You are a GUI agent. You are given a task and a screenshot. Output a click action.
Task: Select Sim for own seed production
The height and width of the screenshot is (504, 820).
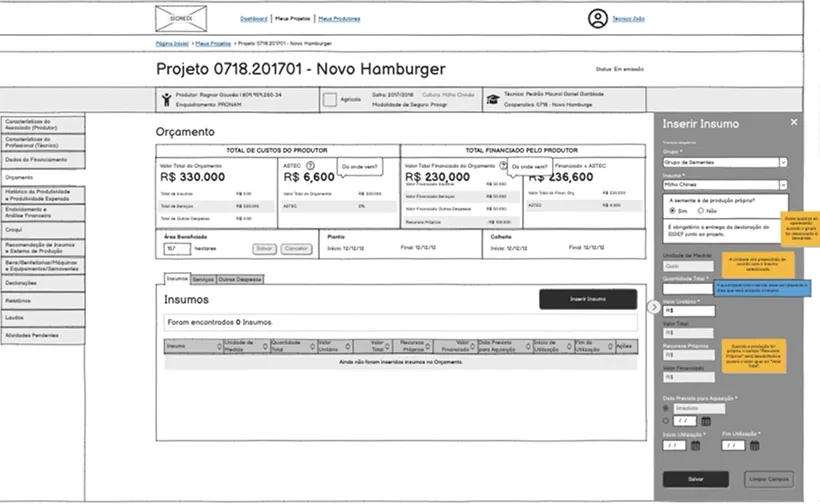(x=673, y=211)
